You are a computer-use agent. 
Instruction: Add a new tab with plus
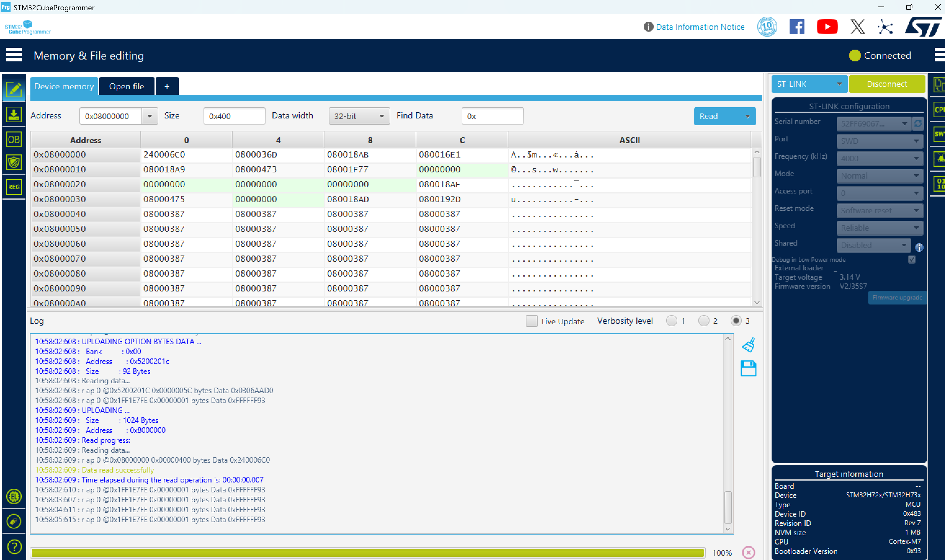(167, 86)
